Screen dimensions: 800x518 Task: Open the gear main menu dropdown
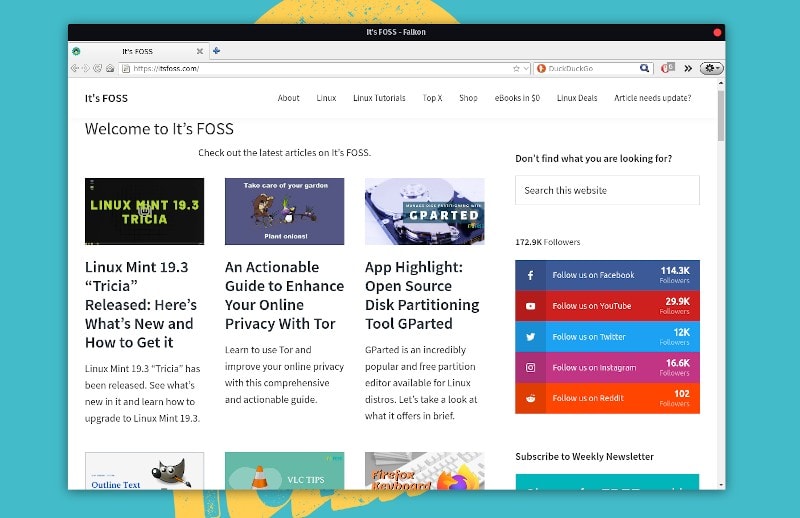pos(711,68)
